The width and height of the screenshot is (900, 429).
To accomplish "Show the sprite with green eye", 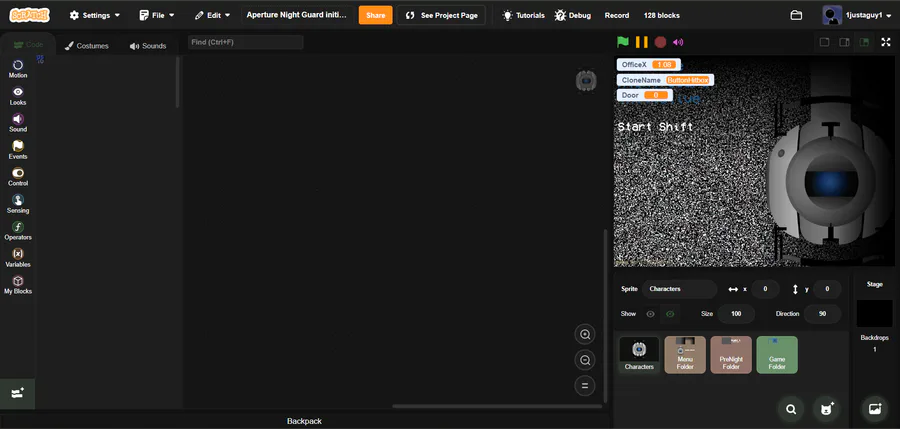I will coord(669,314).
